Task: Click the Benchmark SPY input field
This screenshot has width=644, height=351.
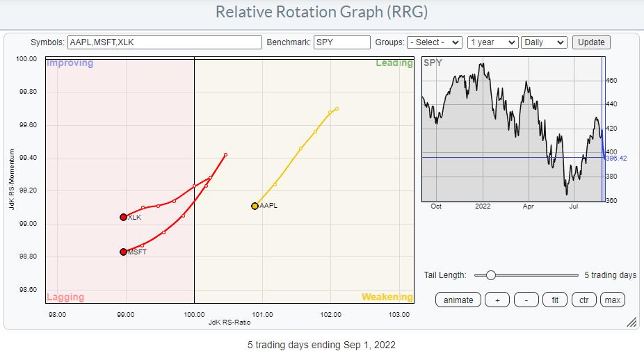Action: [x=341, y=42]
